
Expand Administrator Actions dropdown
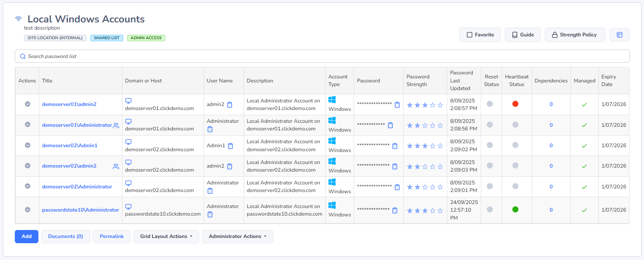coord(237,236)
